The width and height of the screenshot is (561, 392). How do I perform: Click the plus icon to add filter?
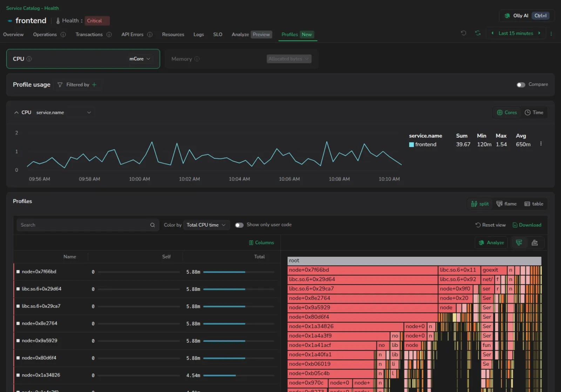(94, 85)
